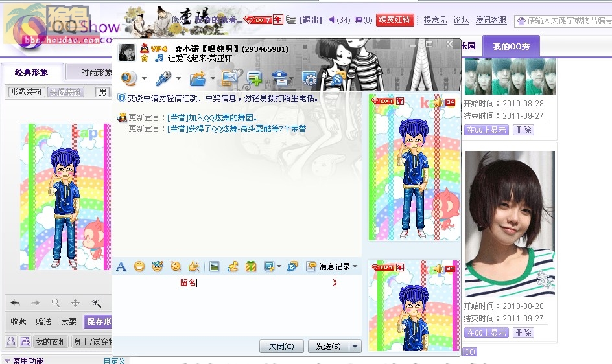Click the QQ penguin VIP4 icon
This screenshot has width=612, height=364.
pyautogui.click(x=145, y=49)
